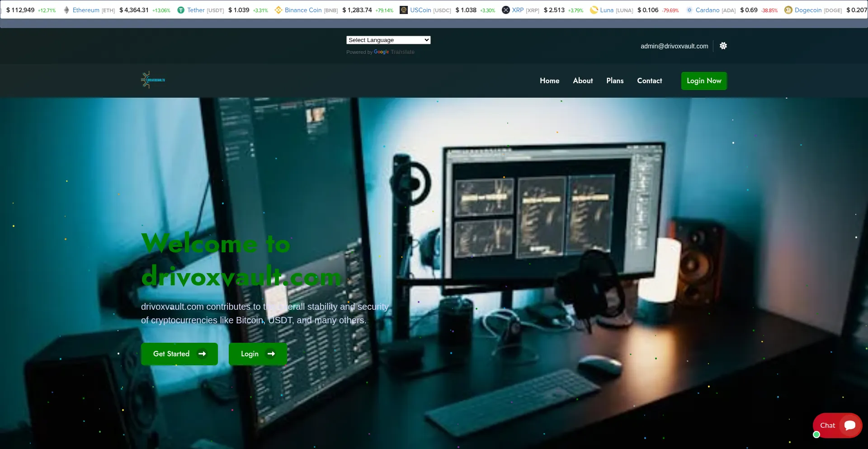Open the Home menu item

[x=549, y=80]
